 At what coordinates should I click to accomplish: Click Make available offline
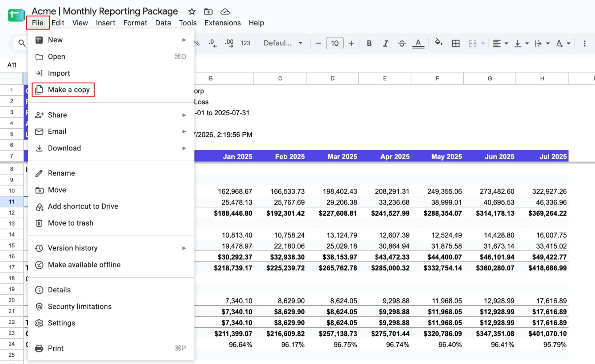click(111, 265)
